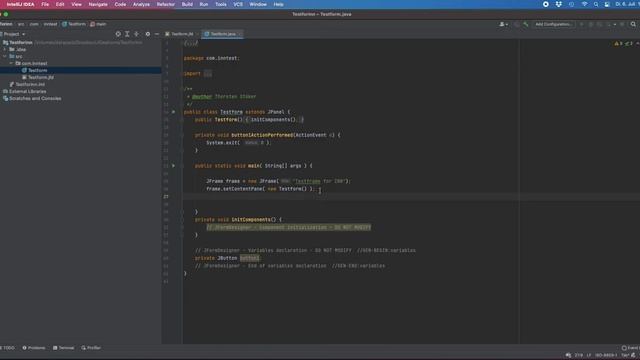This screenshot has width=640, height=360.
Task: Click the inntest breadcrumb in navigation bar
Action: tap(50, 24)
